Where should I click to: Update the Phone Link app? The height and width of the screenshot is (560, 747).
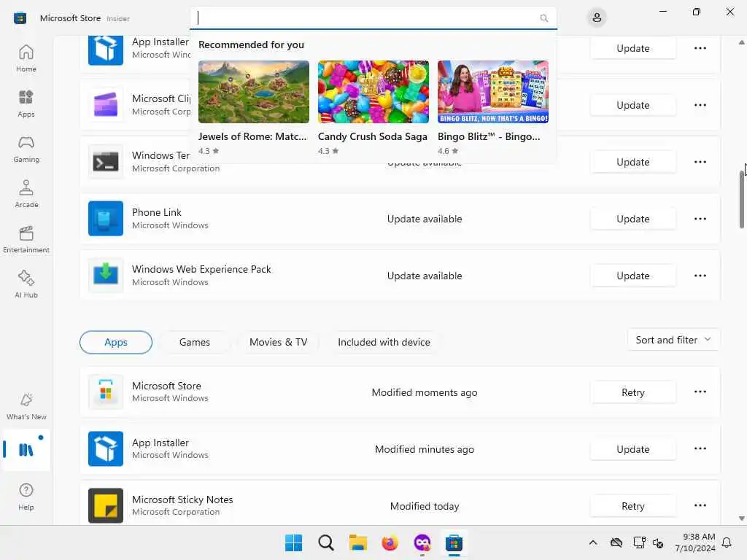632,219
